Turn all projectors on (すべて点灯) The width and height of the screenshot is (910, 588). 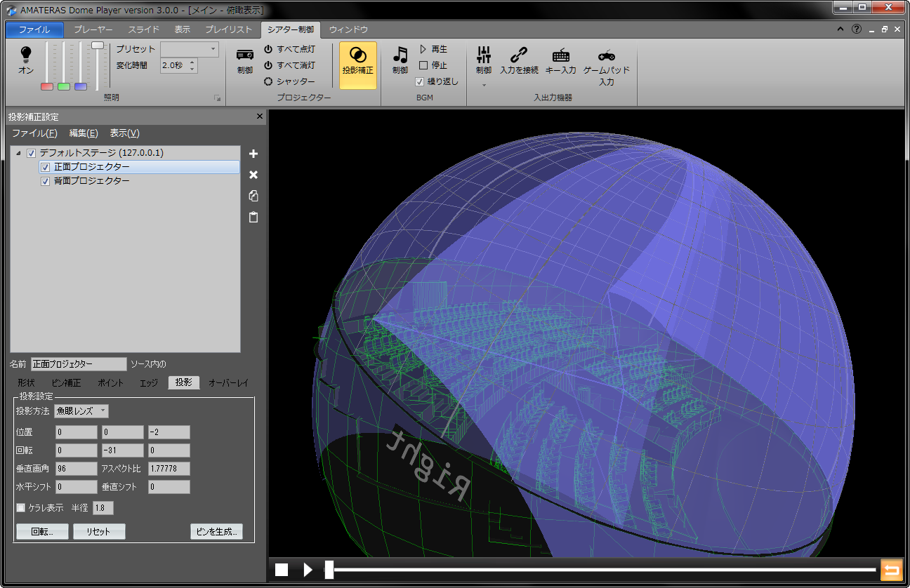coord(289,49)
